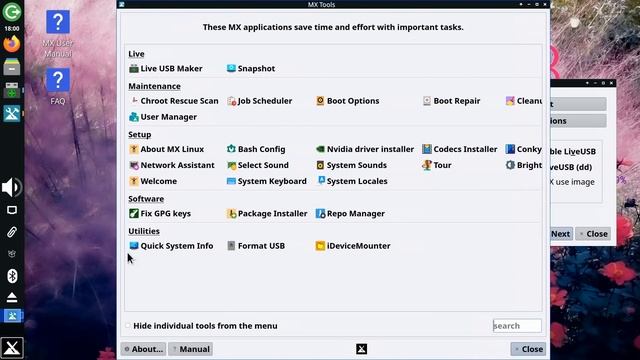Image resolution: width=640 pixels, height=360 pixels.
Task: Click Next in the background window
Action: [x=561, y=234]
